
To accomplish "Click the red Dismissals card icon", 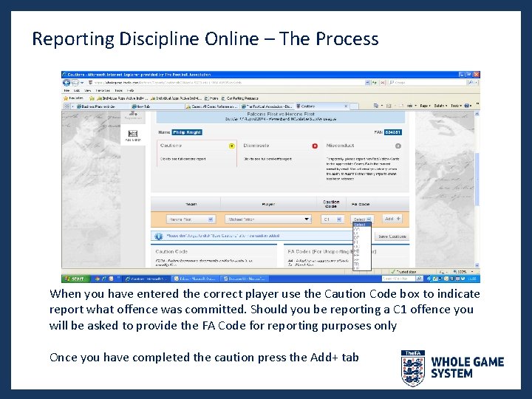I will point(315,146).
